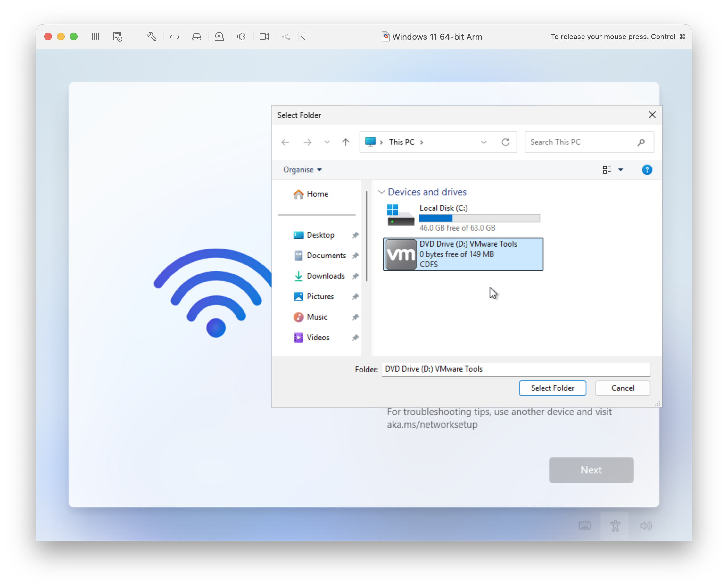The width and height of the screenshot is (728, 588).
Task: Select Home in the navigation pane
Action: (317, 194)
